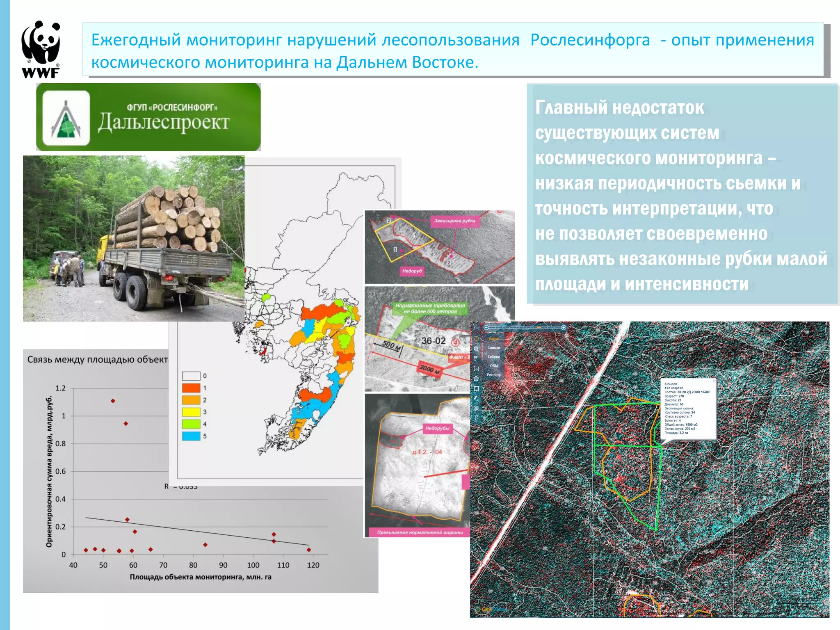Click the logging truck photo
The image size is (840, 630).
tap(134, 238)
